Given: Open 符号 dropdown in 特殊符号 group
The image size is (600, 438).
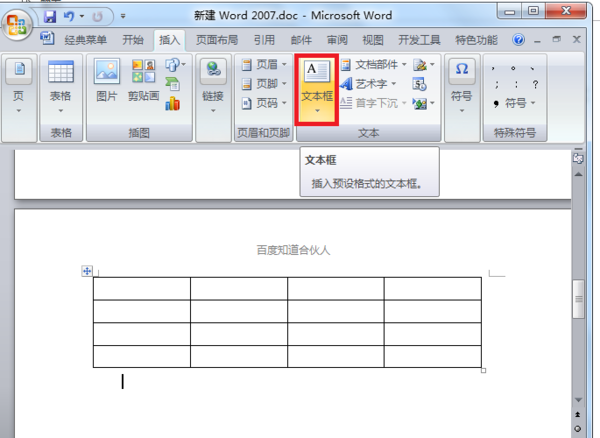Looking at the screenshot, I should click(x=515, y=103).
